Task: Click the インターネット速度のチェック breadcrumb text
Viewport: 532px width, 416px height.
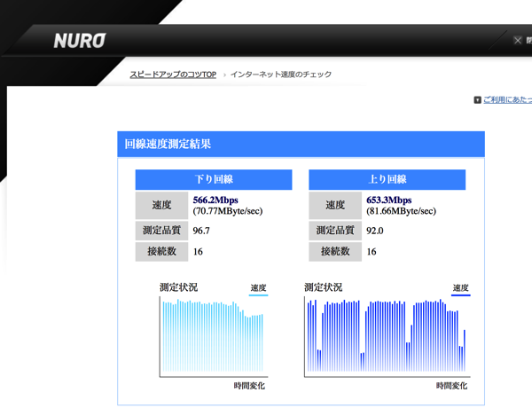Action: (x=281, y=75)
